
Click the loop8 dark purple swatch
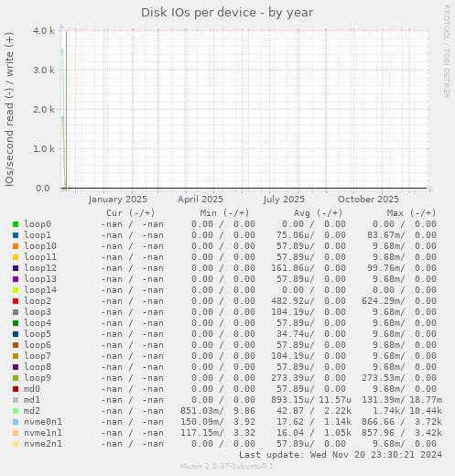pos(16,367)
